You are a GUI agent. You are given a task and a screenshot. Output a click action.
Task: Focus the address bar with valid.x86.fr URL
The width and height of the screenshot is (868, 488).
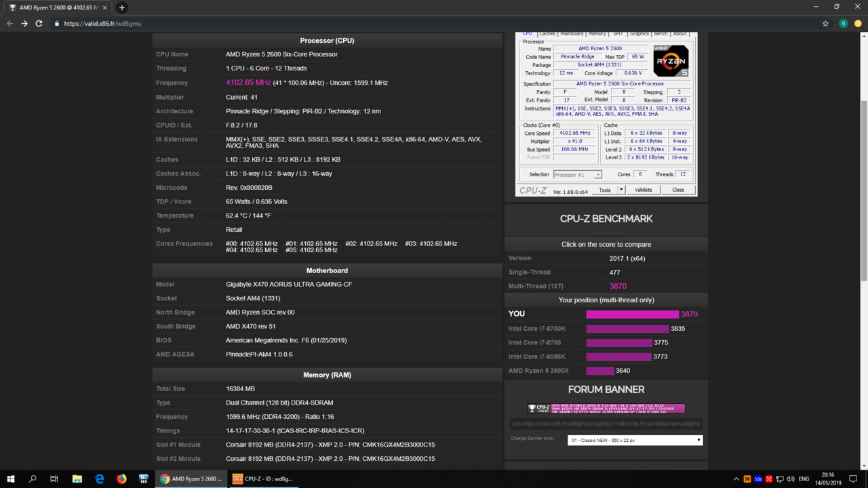[x=434, y=23]
